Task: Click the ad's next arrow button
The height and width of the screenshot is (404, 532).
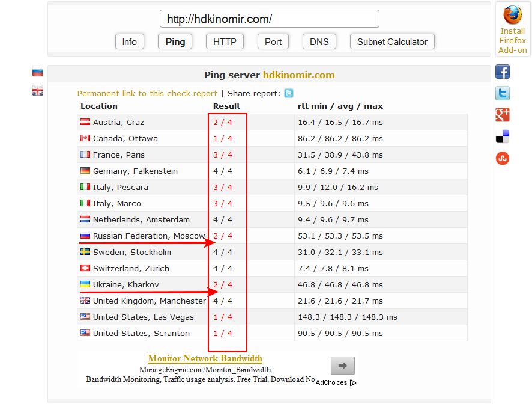Action: tap(343, 366)
